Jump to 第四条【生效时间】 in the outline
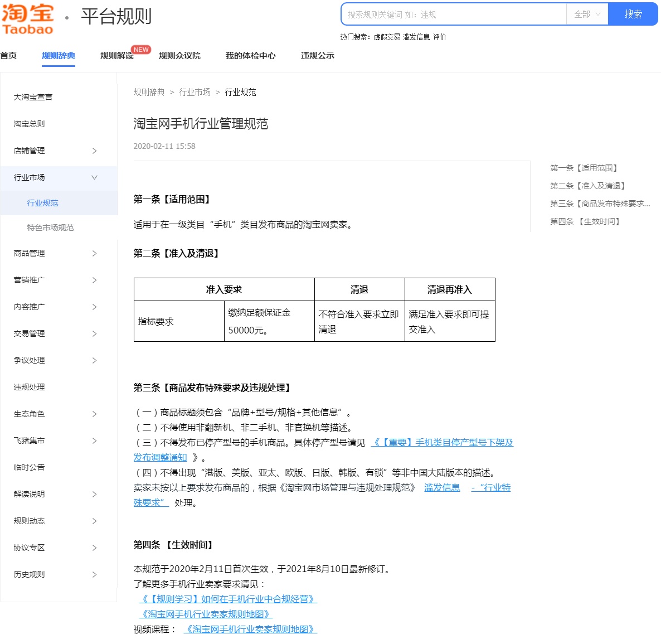Viewport: 661px width, 644px height. tap(585, 221)
